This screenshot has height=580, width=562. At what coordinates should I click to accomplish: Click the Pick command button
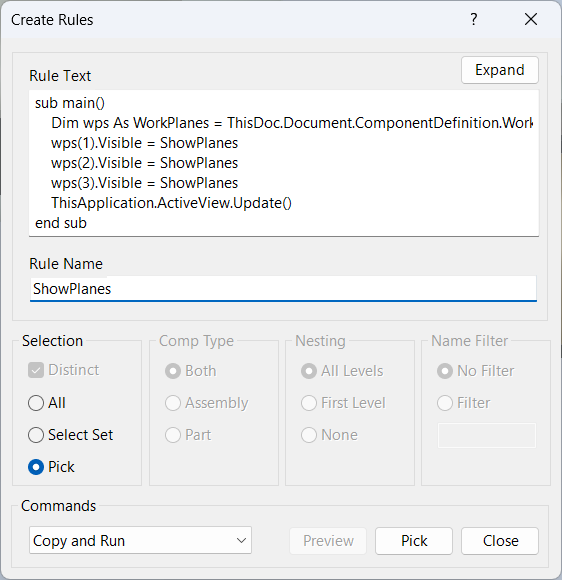(x=414, y=541)
